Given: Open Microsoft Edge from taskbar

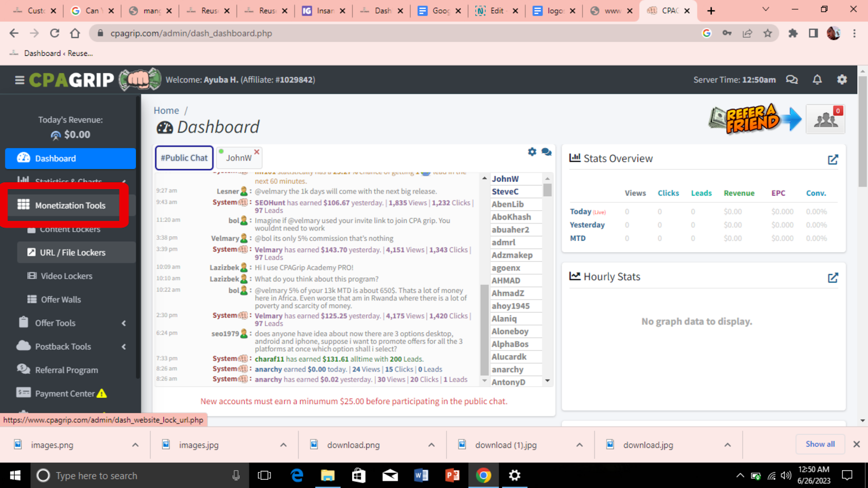Looking at the screenshot, I should (x=297, y=476).
